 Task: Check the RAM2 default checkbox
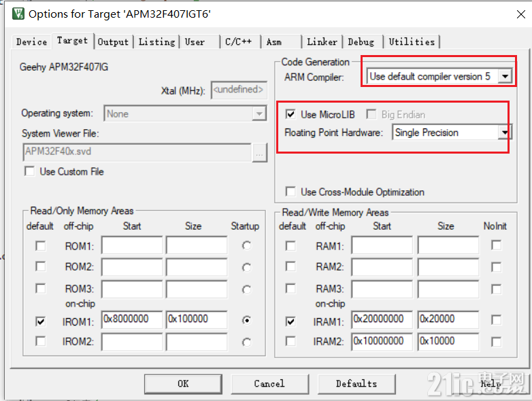(x=290, y=266)
